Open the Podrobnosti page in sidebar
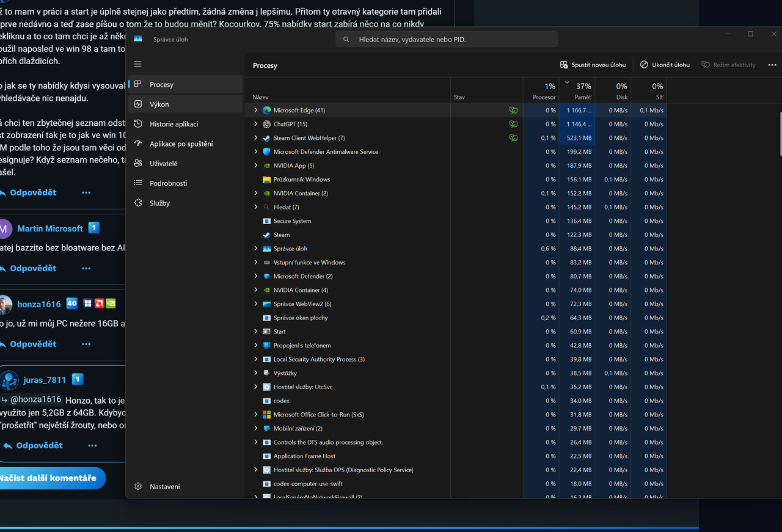The width and height of the screenshot is (782, 532). [x=185, y=183]
